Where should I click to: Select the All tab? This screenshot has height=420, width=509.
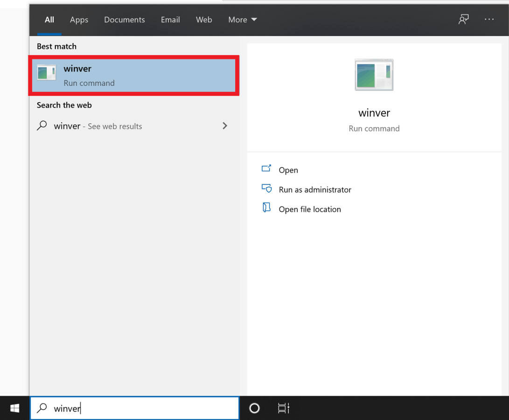pos(49,20)
